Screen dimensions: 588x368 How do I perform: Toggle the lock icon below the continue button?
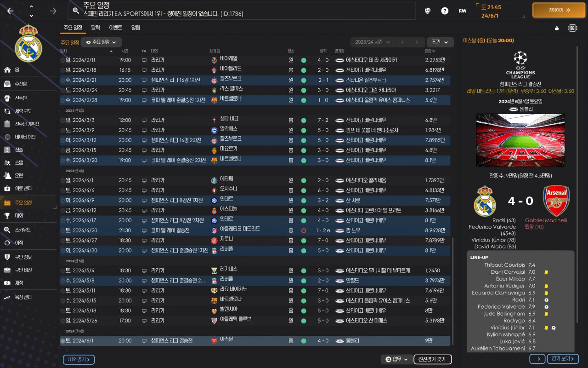[557, 29]
